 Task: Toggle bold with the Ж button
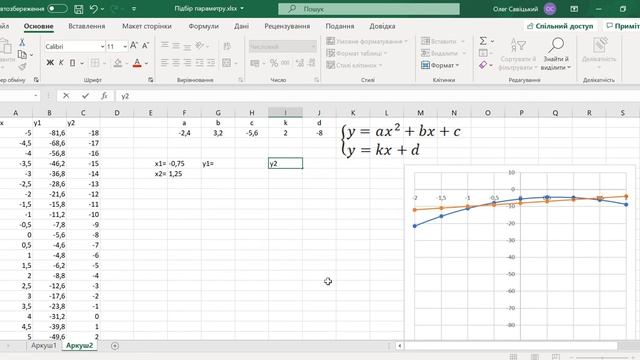[x=50, y=62]
